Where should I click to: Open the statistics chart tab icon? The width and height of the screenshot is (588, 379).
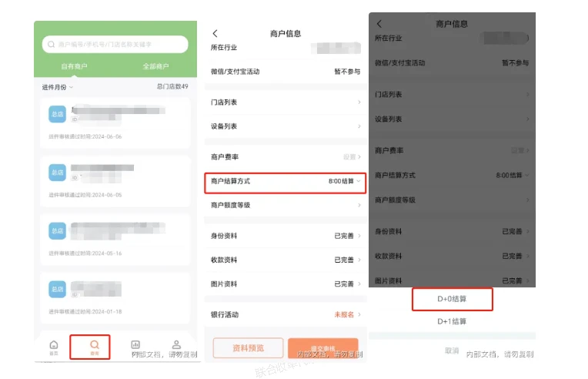coord(135,344)
